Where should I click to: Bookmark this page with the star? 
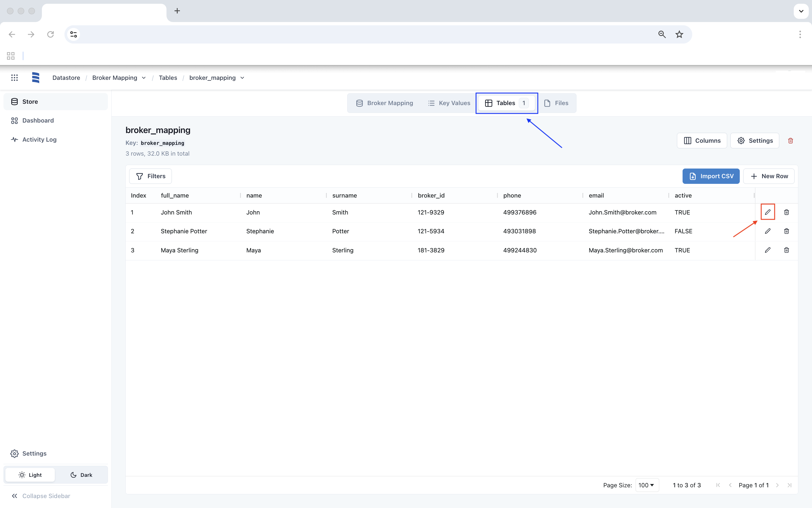click(x=679, y=34)
